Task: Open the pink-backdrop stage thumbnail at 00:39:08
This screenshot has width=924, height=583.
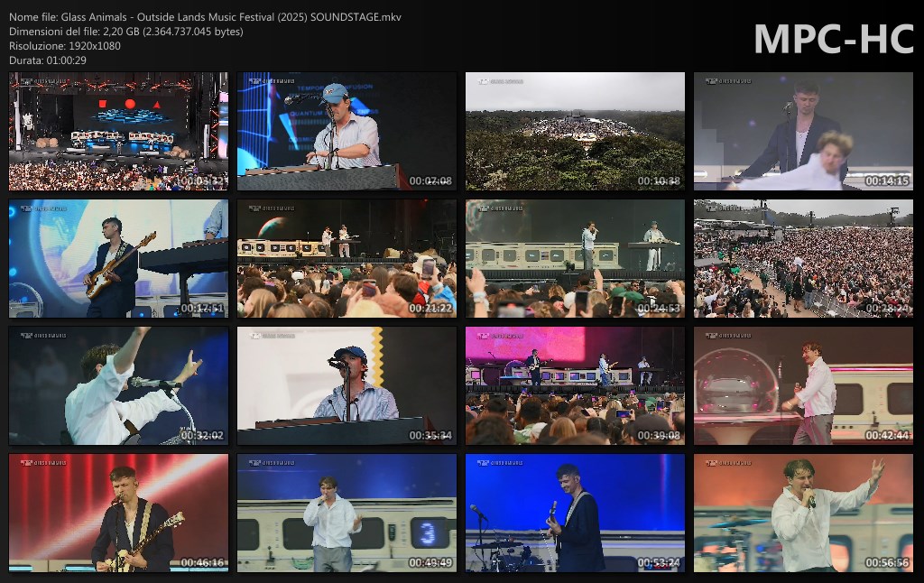Action: click(575, 385)
